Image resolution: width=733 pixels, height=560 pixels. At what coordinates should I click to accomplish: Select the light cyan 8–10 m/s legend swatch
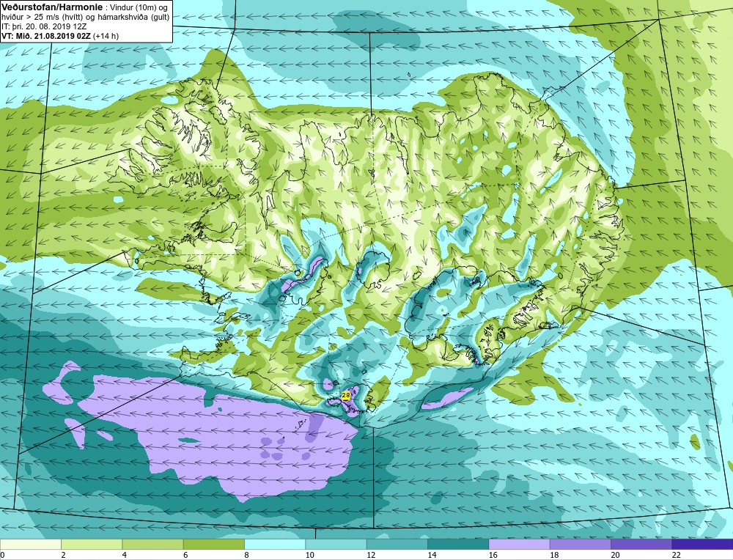click(275, 544)
